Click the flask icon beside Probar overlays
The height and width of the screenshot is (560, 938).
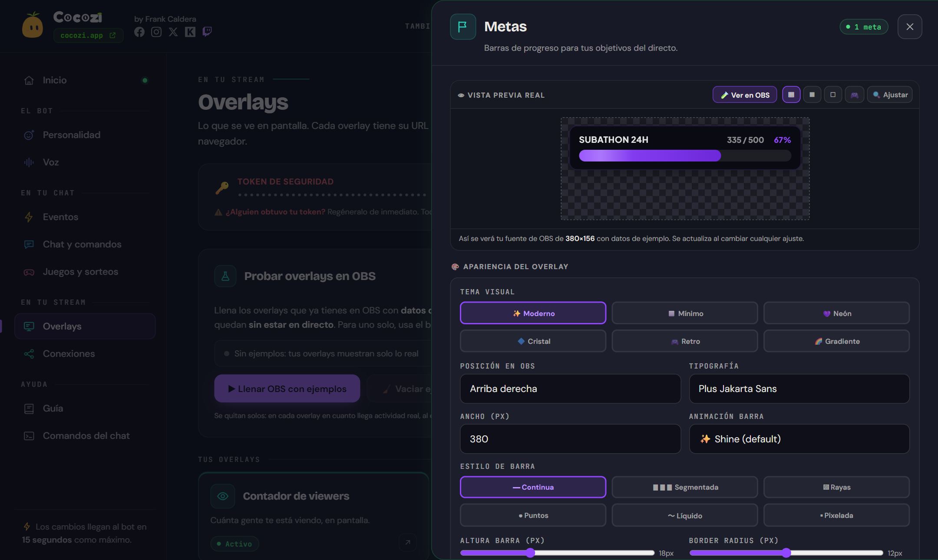click(225, 276)
